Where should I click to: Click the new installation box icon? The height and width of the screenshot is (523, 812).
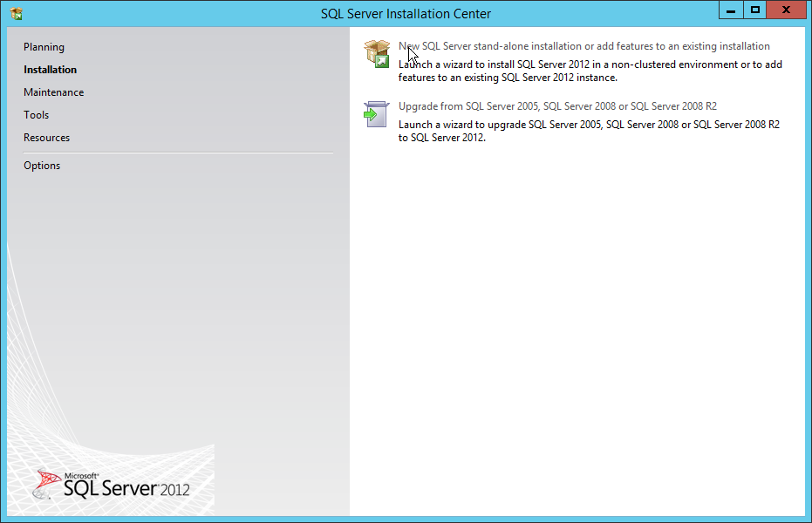pyautogui.click(x=376, y=53)
